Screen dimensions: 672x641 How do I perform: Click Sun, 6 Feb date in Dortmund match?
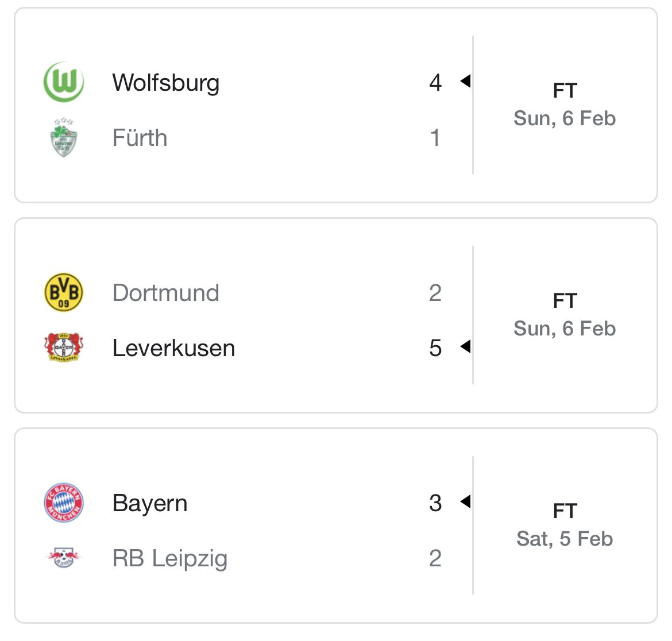coord(565,329)
